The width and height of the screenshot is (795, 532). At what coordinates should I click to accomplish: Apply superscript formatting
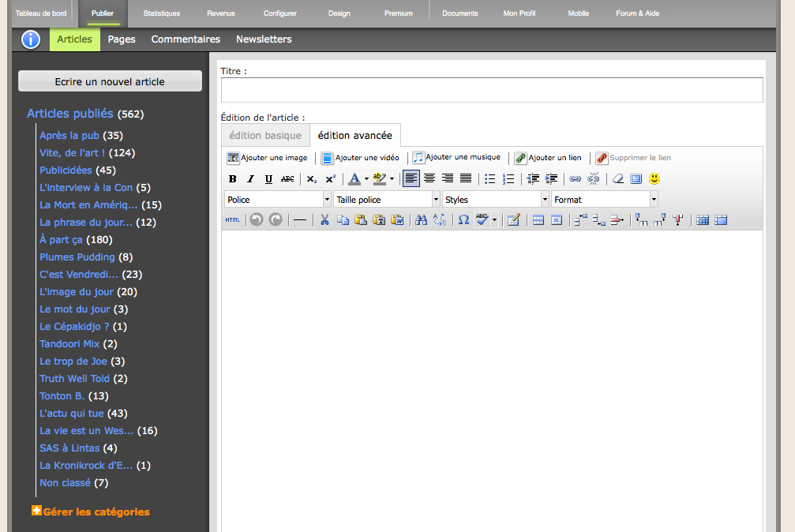pos(331,178)
